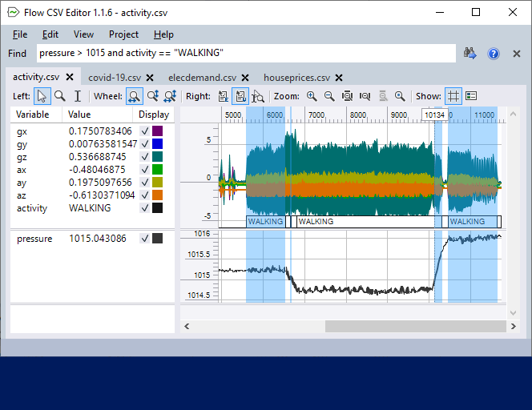The width and height of the screenshot is (532, 410).
Task: Choose the third Right-click zoom-select mode icon
Action: pos(258,96)
